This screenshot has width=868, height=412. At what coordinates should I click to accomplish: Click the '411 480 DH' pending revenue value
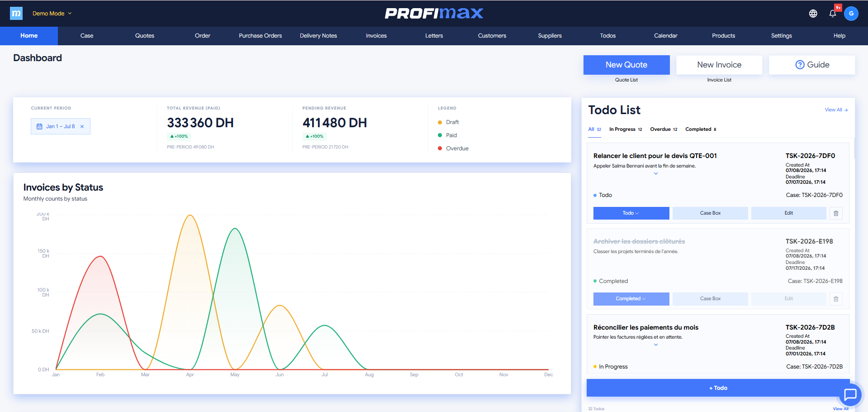[335, 123]
